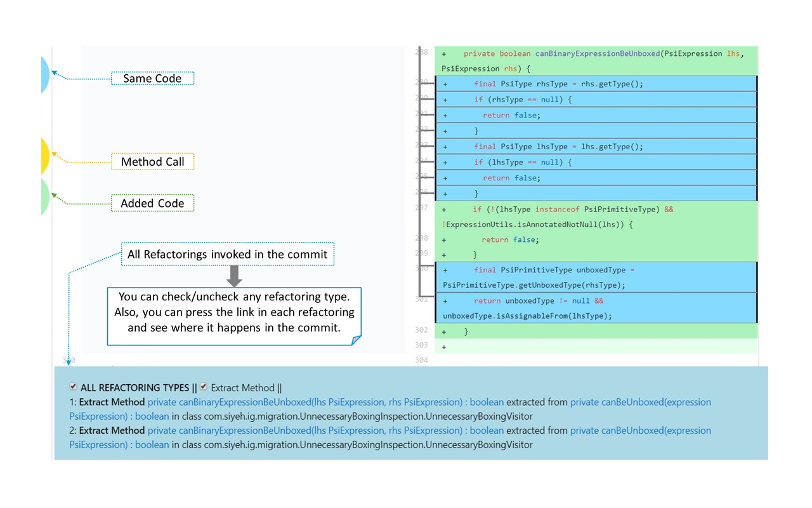This screenshot has width=812, height=508.
Task: Click the blue arrowhead beside the Same Code marker
Action: pos(55,72)
